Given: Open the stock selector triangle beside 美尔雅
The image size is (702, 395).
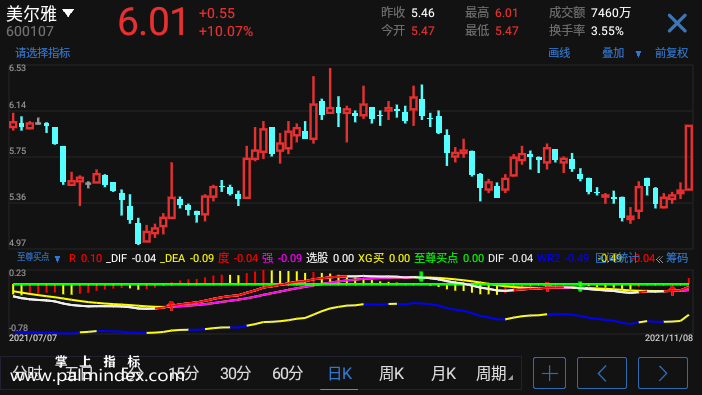Looking at the screenshot, I should point(68,13).
